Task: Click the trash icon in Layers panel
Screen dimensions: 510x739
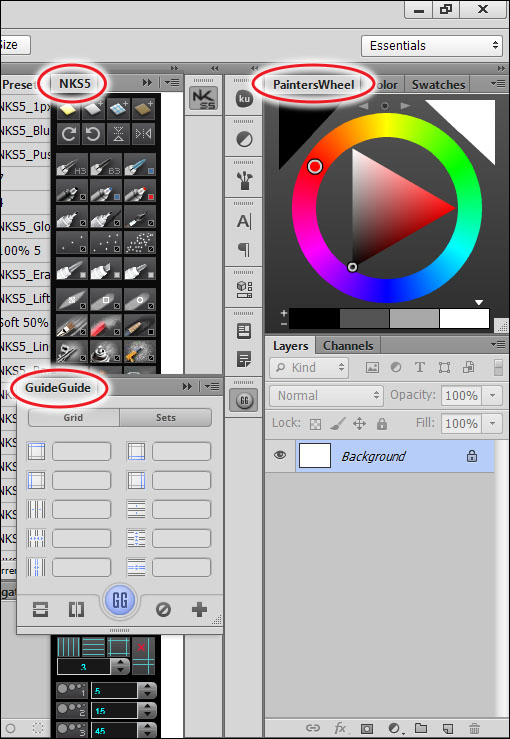Action: pos(475,728)
